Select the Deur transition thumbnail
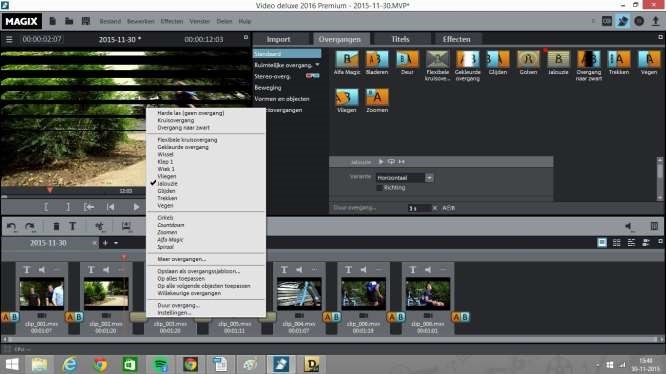Image resolution: width=666 pixels, height=374 pixels. (x=407, y=59)
